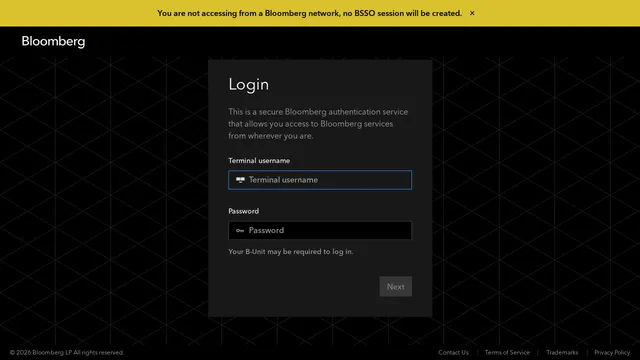The image size is (640, 360).
Task: Click the banner message about Bloomberg network
Action: coord(309,13)
